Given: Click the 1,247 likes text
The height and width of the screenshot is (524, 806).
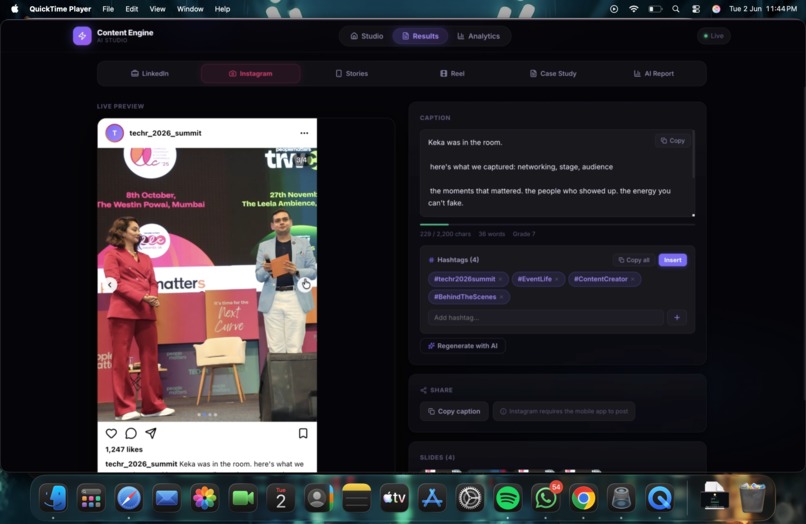Looking at the screenshot, I should (x=124, y=449).
